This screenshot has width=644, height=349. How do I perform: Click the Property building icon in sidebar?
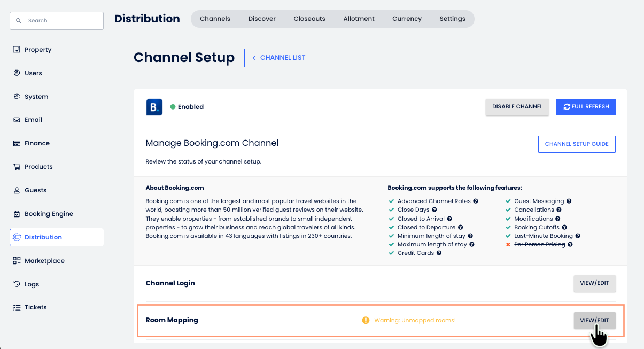17,50
